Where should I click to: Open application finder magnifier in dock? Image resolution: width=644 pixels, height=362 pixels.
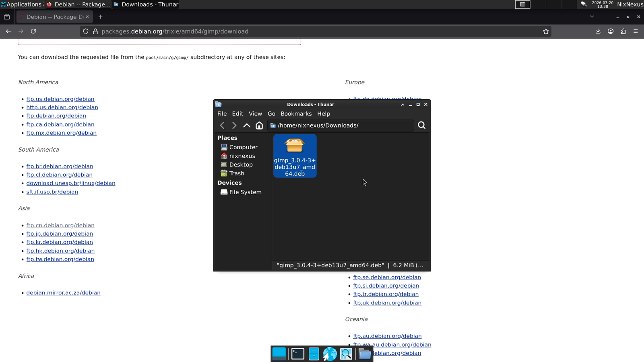(346, 354)
